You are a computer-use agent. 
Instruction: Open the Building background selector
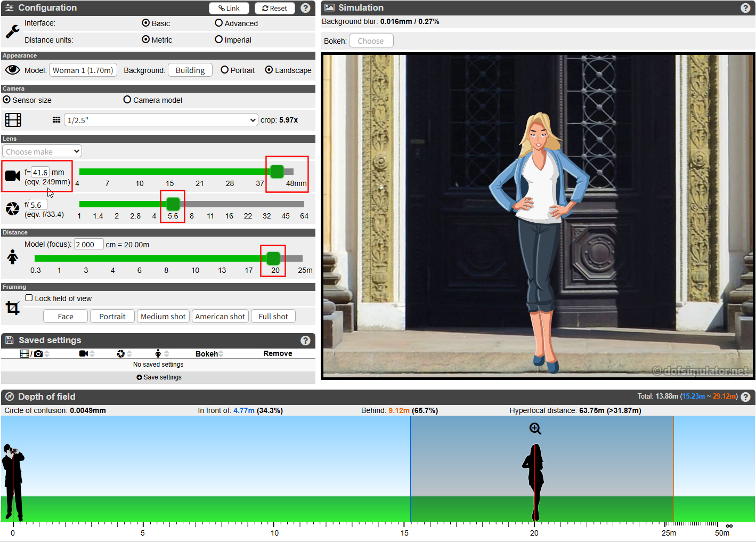(x=190, y=70)
